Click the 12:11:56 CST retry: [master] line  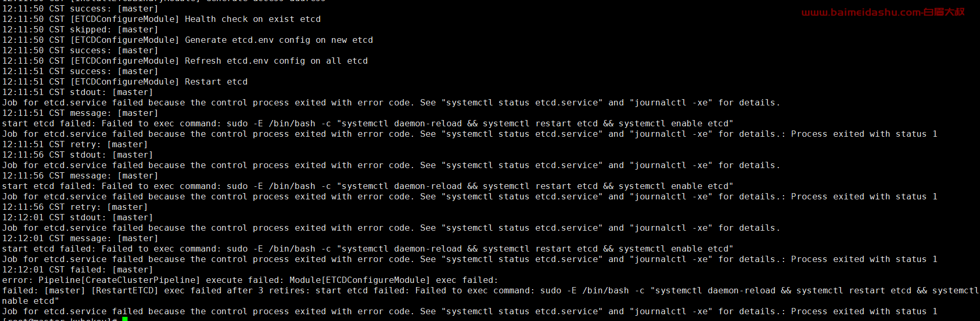[x=75, y=207]
